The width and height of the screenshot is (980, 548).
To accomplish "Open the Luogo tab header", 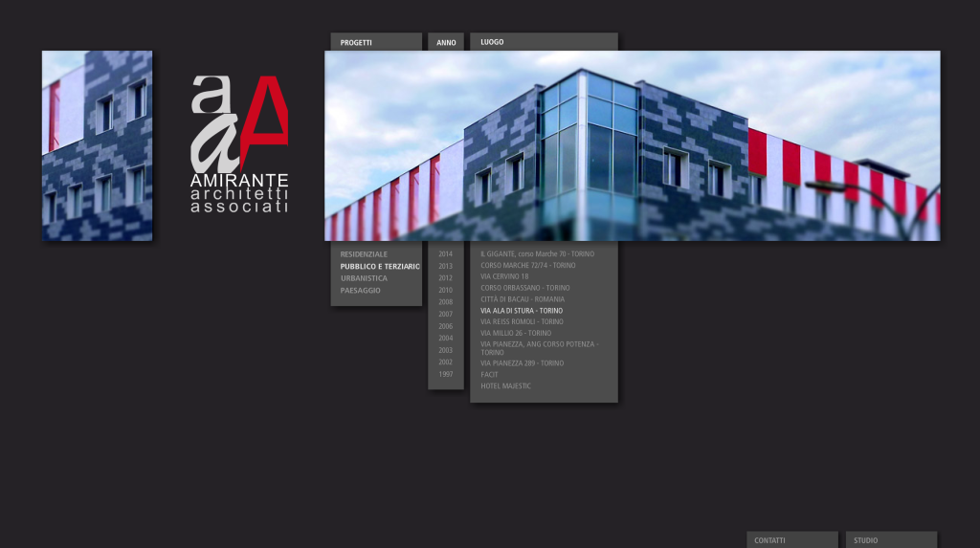I will (493, 42).
